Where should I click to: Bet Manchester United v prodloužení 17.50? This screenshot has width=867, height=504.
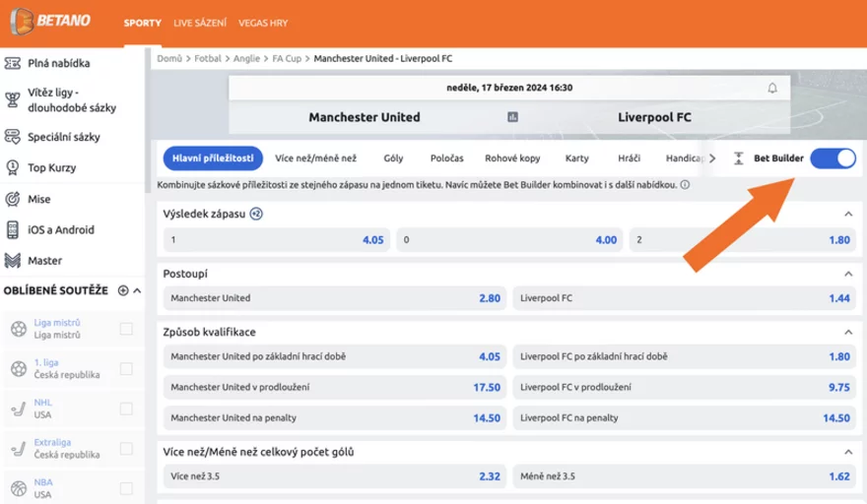(335, 388)
